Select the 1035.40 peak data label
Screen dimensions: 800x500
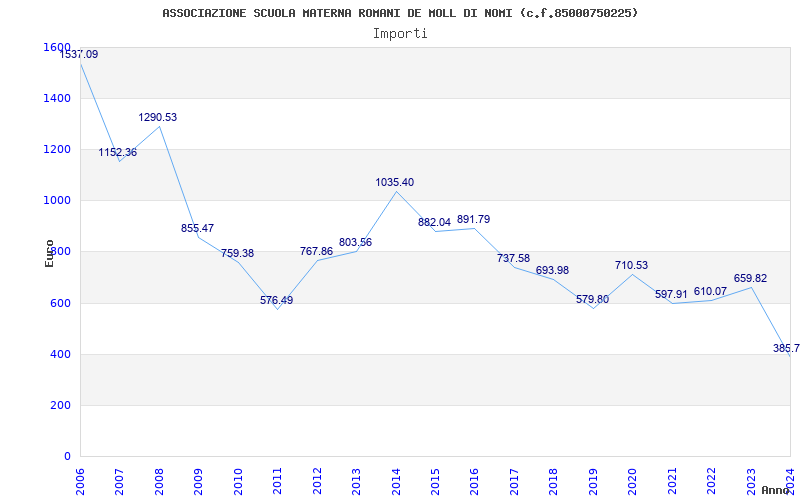(x=395, y=182)
